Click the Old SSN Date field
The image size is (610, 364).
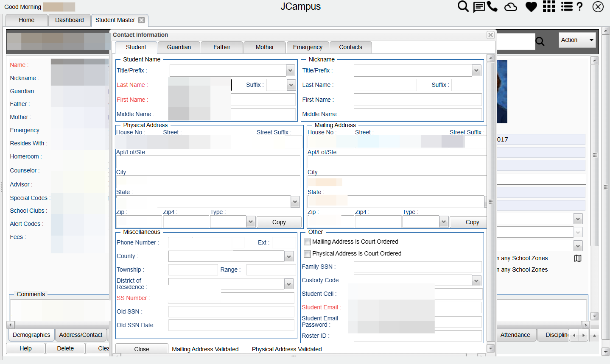[231, 325]
